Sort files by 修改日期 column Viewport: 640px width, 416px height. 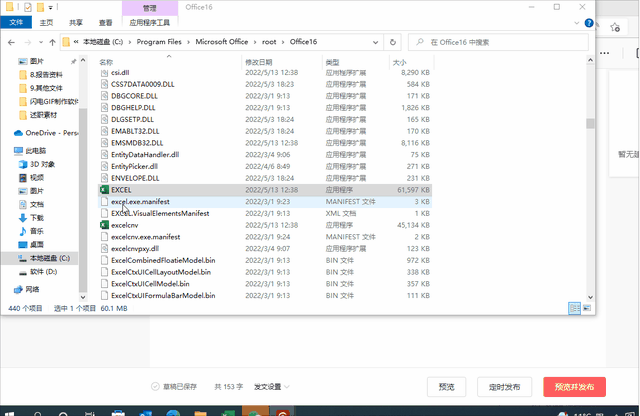click(x=258, y=62)
